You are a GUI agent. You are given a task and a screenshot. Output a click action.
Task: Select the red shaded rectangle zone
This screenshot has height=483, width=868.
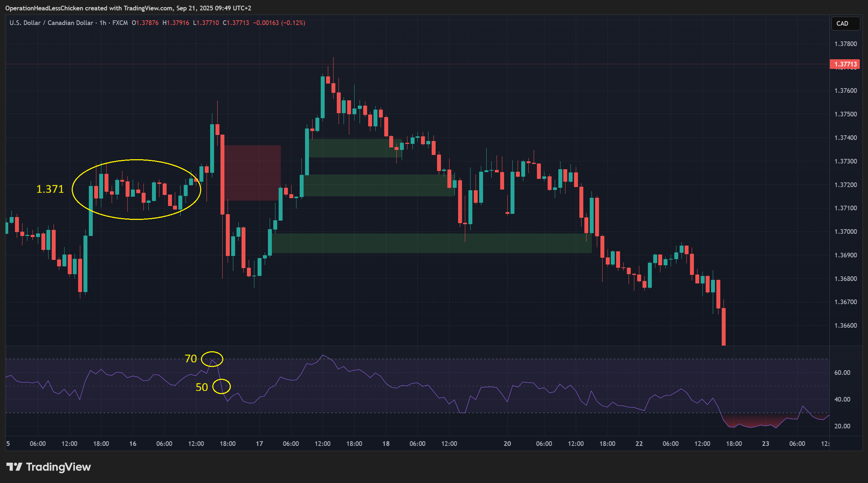point(253,173)
